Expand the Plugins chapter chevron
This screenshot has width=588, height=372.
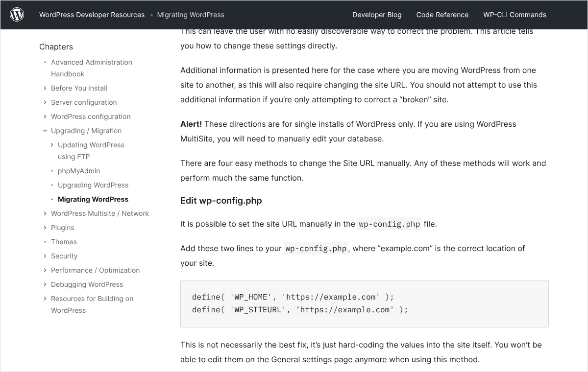45,228
